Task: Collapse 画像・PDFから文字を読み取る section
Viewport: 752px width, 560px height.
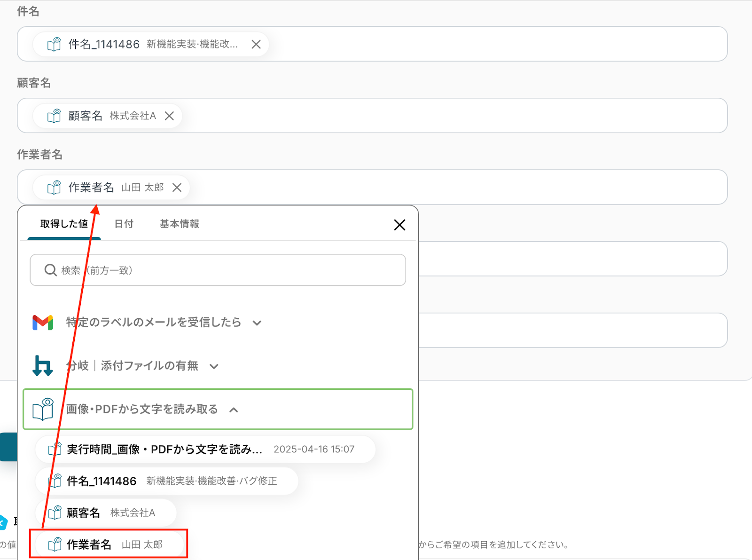Action: [x=234, y=410]
